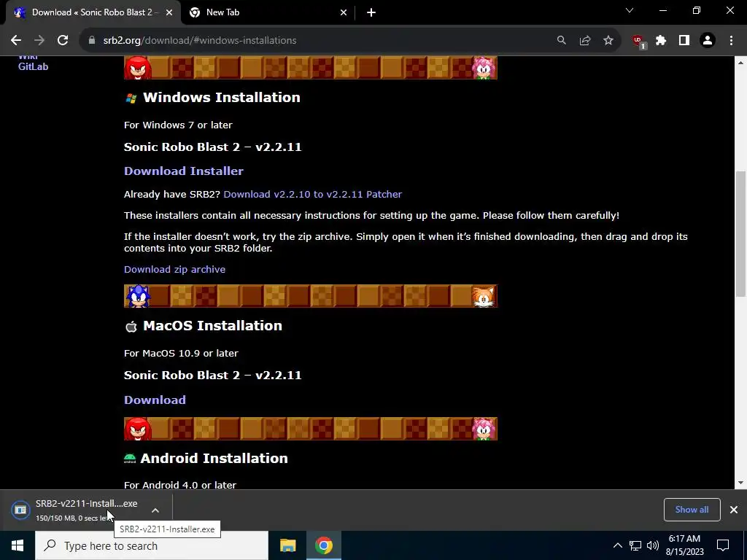Click the Android logo beside Android Installation
747x560 pixels.
coord(130,459)
